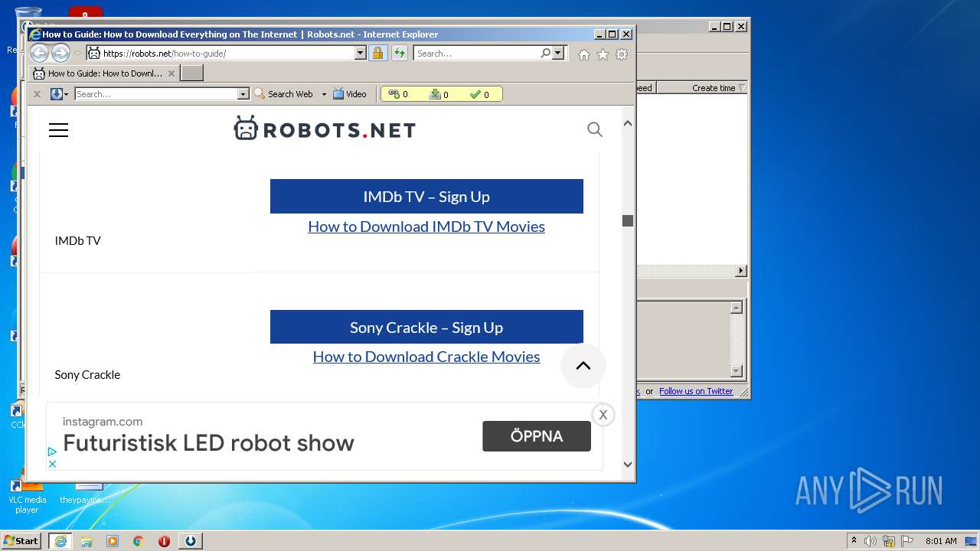This screenshot has width=980, height=551.
Task: Open the media player taskbar icon
Action: (x=113, y=541)
